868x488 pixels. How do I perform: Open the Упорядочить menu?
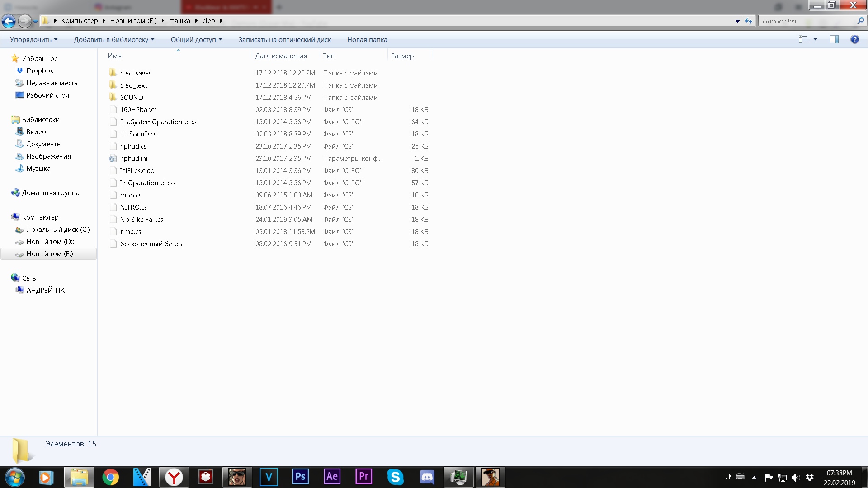click(33, 39)
